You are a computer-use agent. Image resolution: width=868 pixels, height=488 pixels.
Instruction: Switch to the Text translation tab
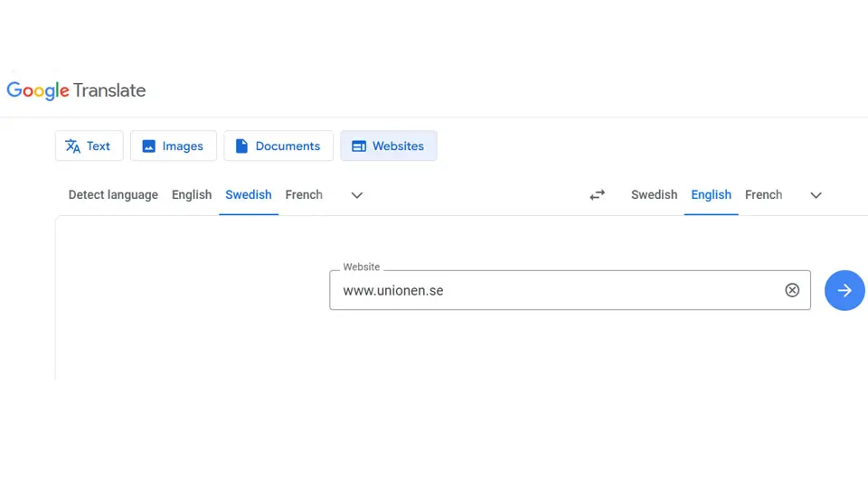90,146
